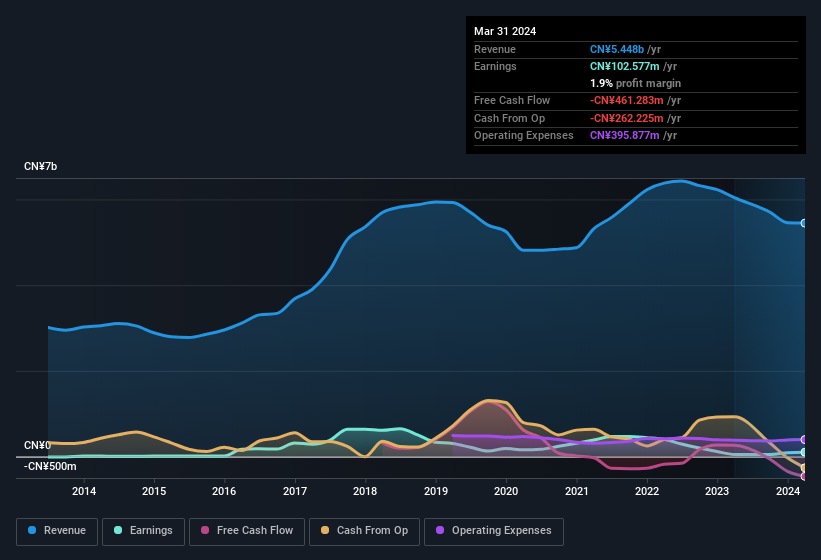This screenshot has width=821, height=560.
Task: Click the Cash From Op legend button
Action: pyautogui.click(x=364, y=531)
